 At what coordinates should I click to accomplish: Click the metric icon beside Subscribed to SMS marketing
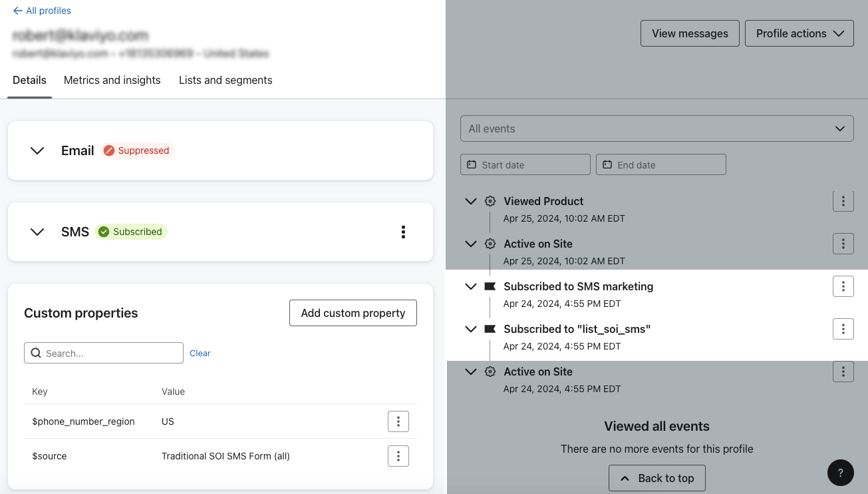490,286
